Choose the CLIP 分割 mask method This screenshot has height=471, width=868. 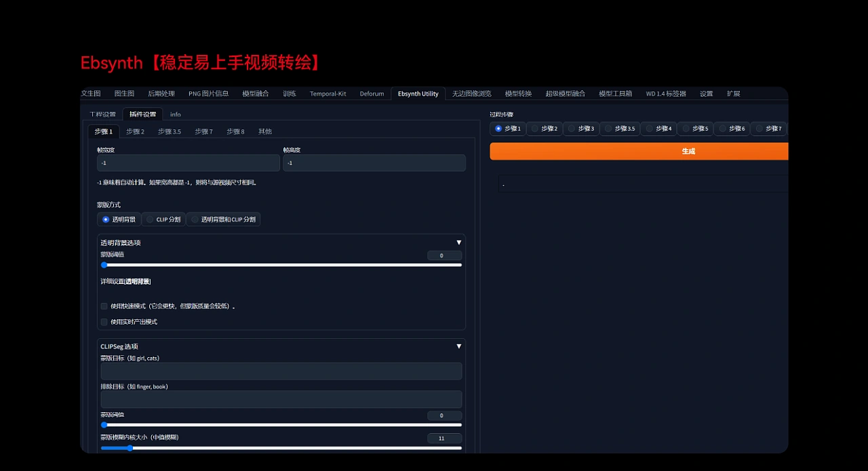point(163,220)
